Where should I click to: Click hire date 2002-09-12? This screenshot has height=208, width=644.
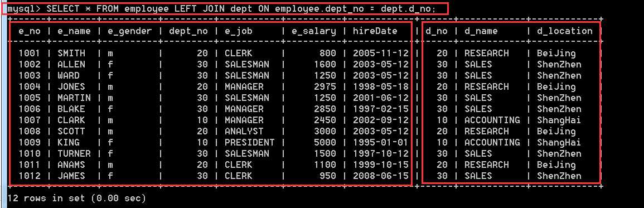tap(381, 120)
